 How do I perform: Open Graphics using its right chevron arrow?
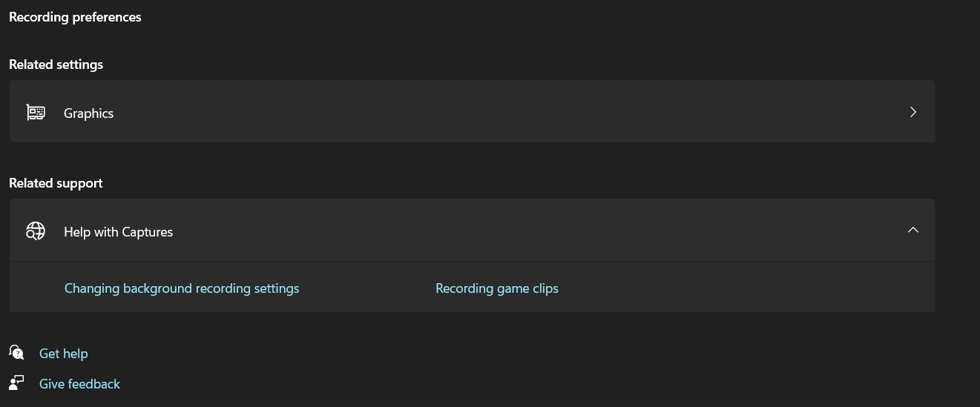point(913,112)
